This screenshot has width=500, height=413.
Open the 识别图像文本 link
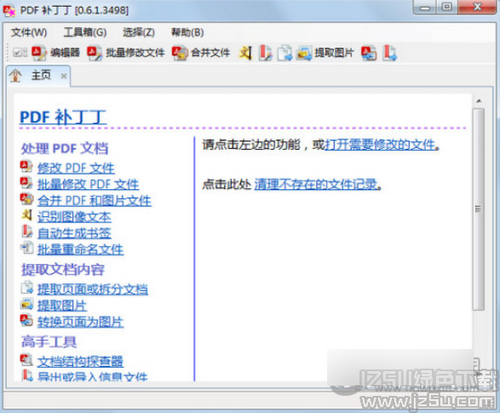(74, 217)
